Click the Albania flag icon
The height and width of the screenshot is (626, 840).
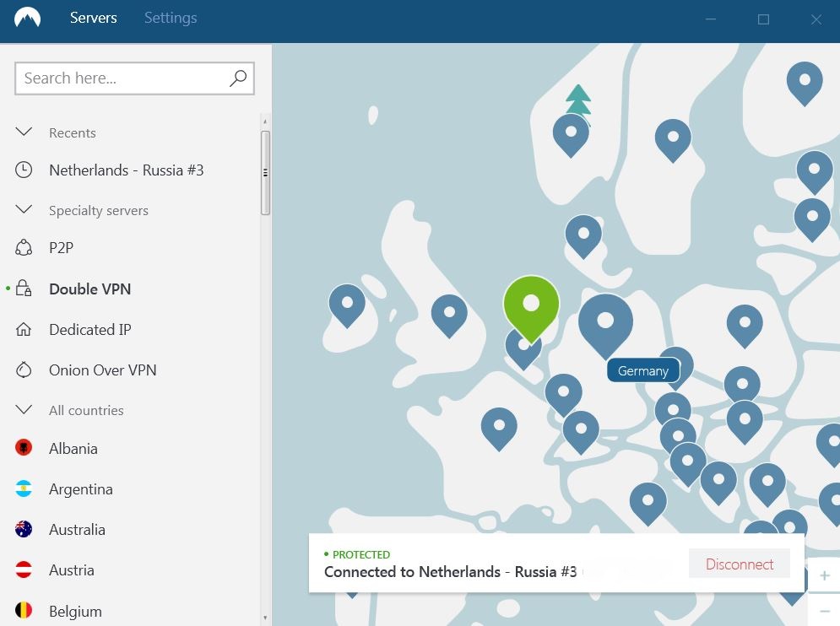click(24, 448)
